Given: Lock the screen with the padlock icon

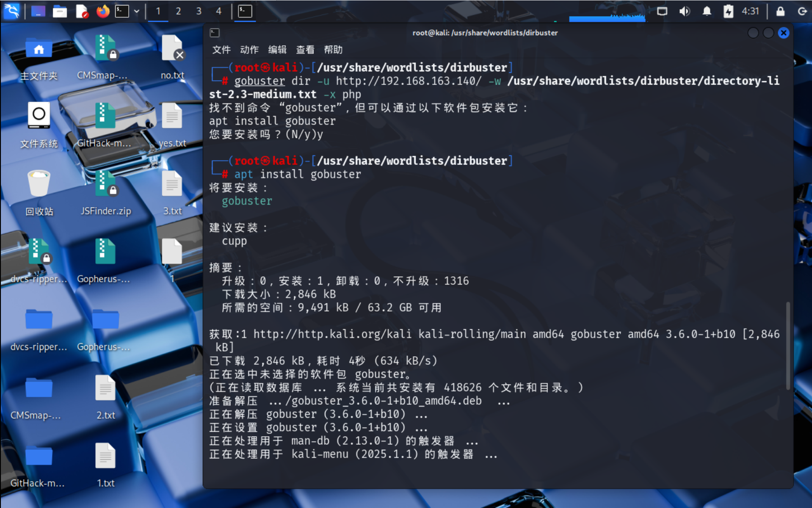Looking at the screenshot, I should coord(780,11).
